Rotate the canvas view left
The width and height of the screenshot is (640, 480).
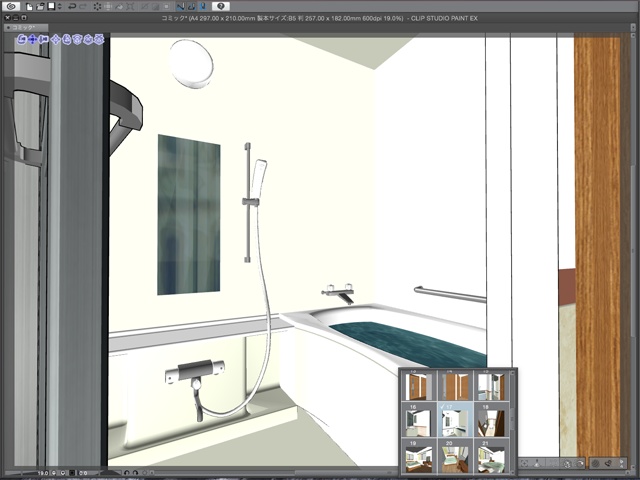pos(127,473)
